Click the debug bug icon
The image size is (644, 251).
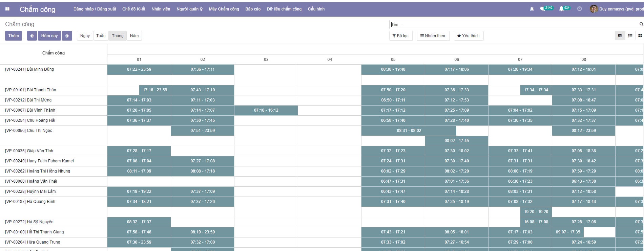pyautogui.click(x=532, y=9)
